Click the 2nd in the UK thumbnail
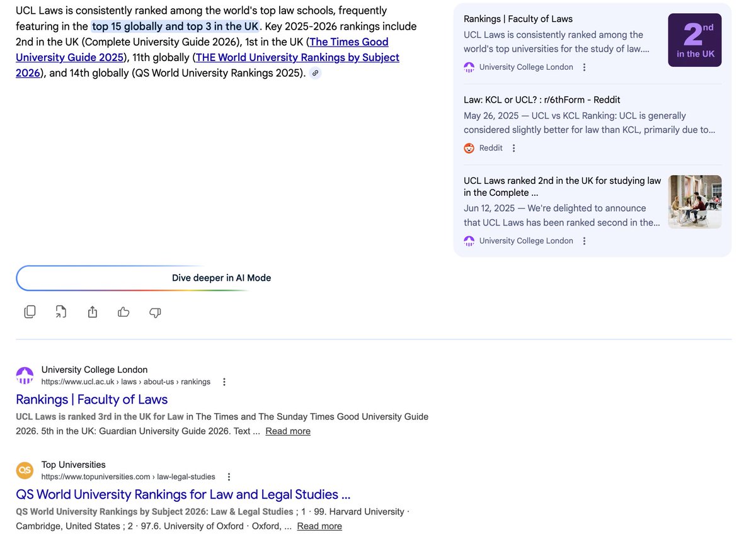 [695, 40]
